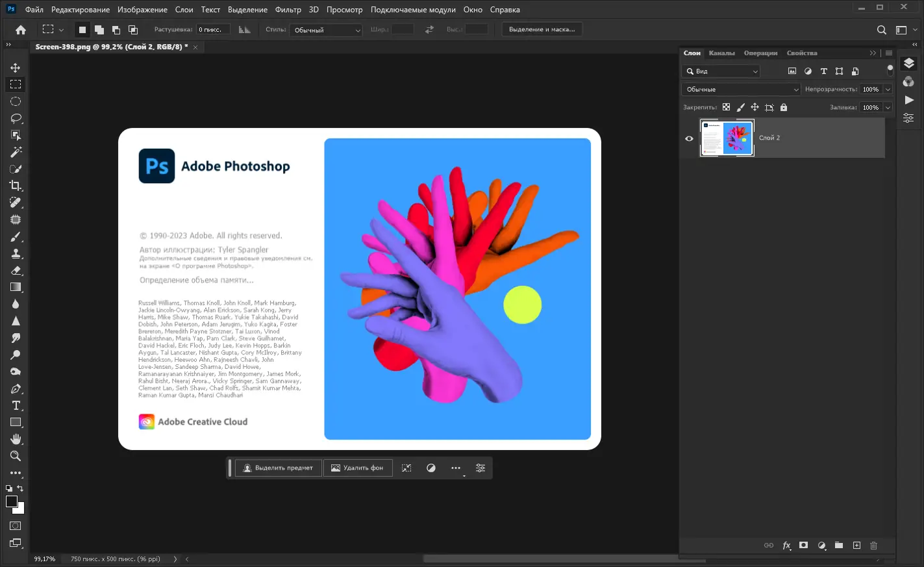Open the Стиль dropdown set to Обычный
This screenshot has height=567, width=924.
(x=326, y=30)
